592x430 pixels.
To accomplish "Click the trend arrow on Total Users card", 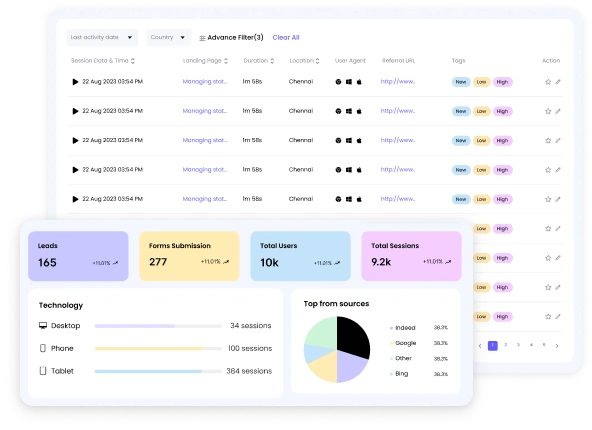I will (337, 263).
